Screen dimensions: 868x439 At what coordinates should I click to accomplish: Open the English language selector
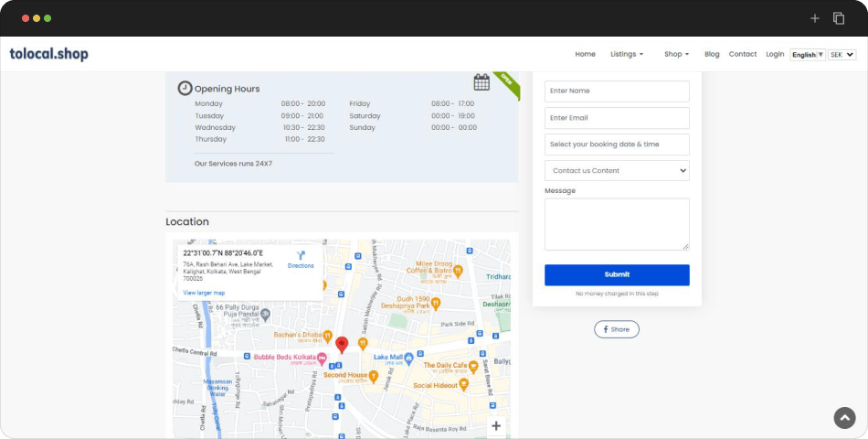click(808, 55)
